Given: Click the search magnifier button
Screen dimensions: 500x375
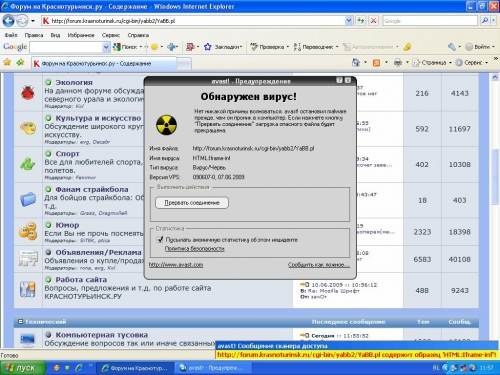Looking at the screenshot, I should [x=485, y=21].
